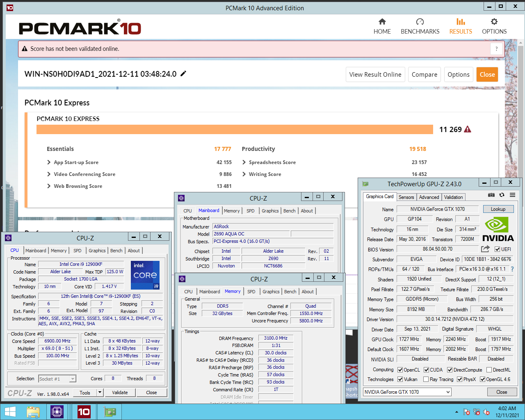
Task: Click the muted volume tray icon
Action: coord(486,412)
